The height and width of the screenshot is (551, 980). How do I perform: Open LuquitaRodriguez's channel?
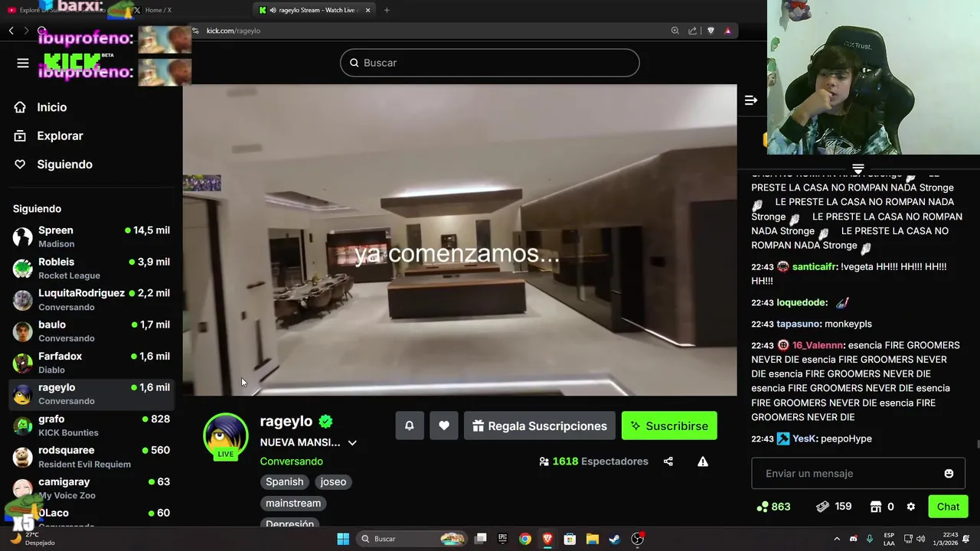[91, 299]
